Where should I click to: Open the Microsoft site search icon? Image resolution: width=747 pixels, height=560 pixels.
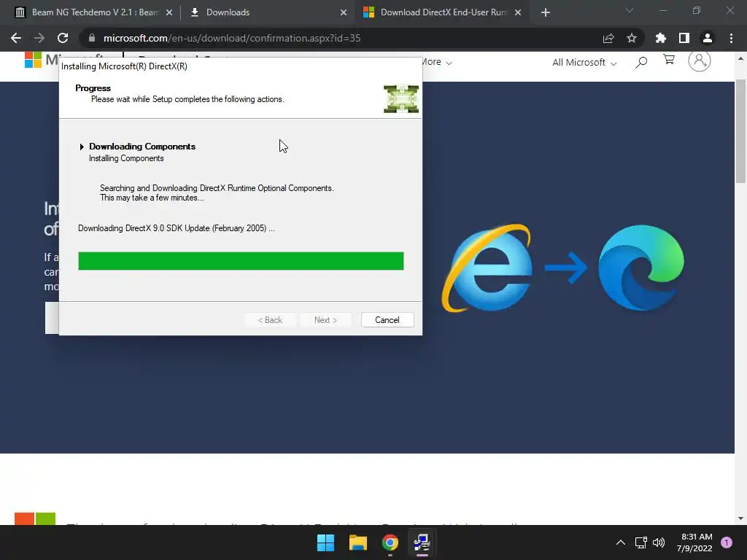click(x=641, y=62)
